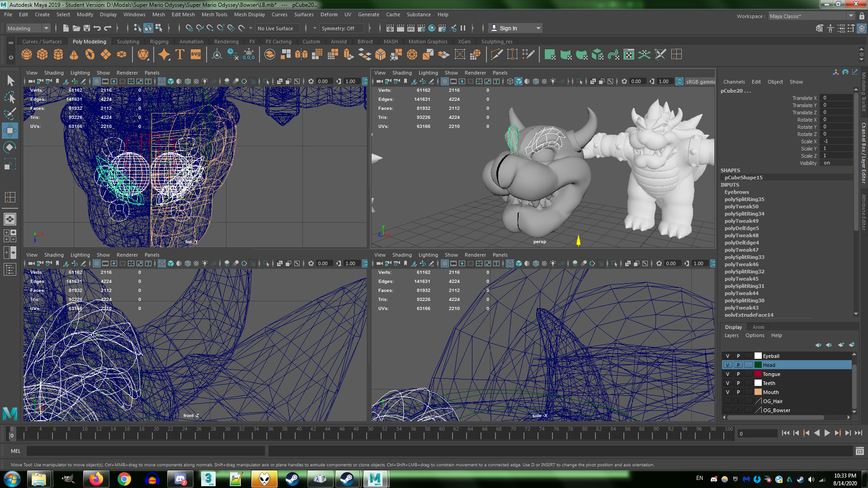
Task: Open the UV editor checker icon on shelf
Action: pos(629,55)
